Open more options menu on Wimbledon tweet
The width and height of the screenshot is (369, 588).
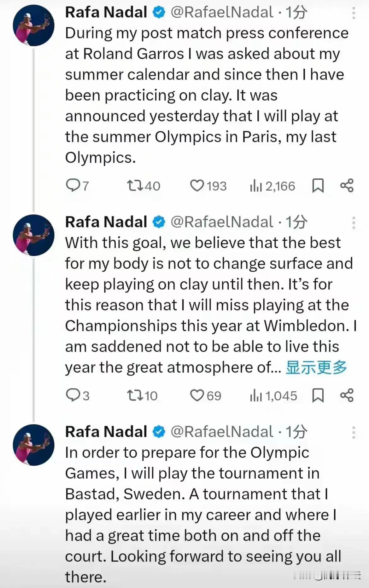coord(354,223)
